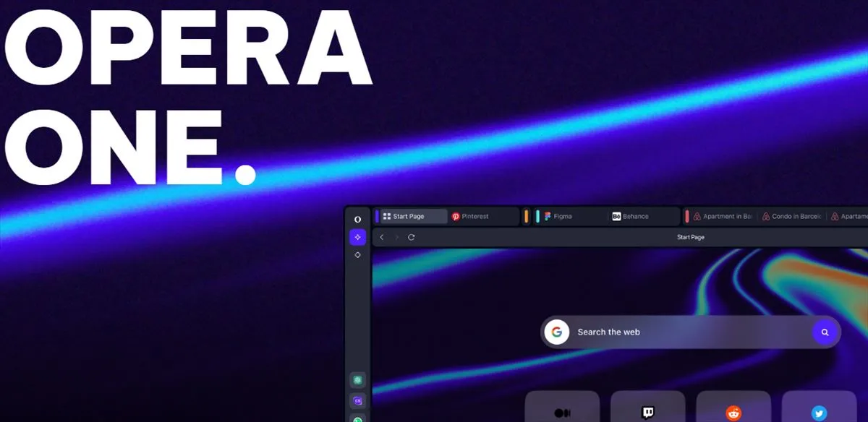The image size is (868, 422).
Task: Switch to the Start Page tab
Action: (x=414, y=216)
